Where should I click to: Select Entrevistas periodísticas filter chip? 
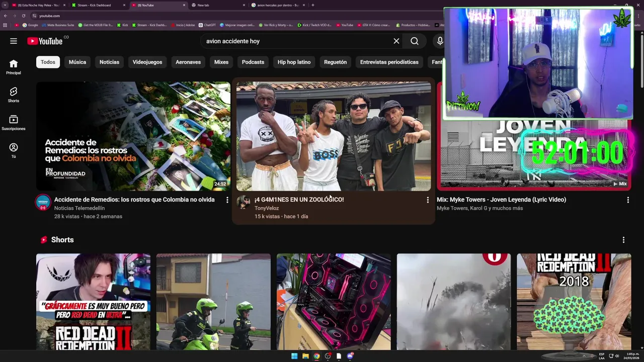[x=389, y=62]
